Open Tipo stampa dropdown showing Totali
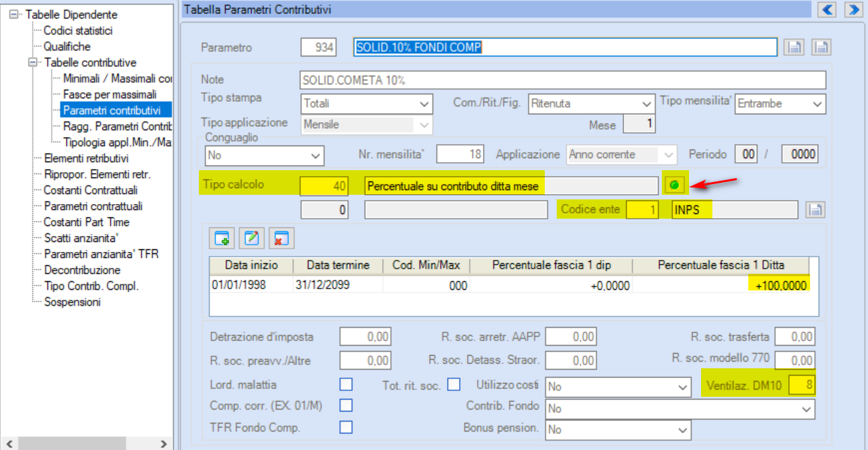The width and height of the screenshot is (868, 450). (367, 104)
